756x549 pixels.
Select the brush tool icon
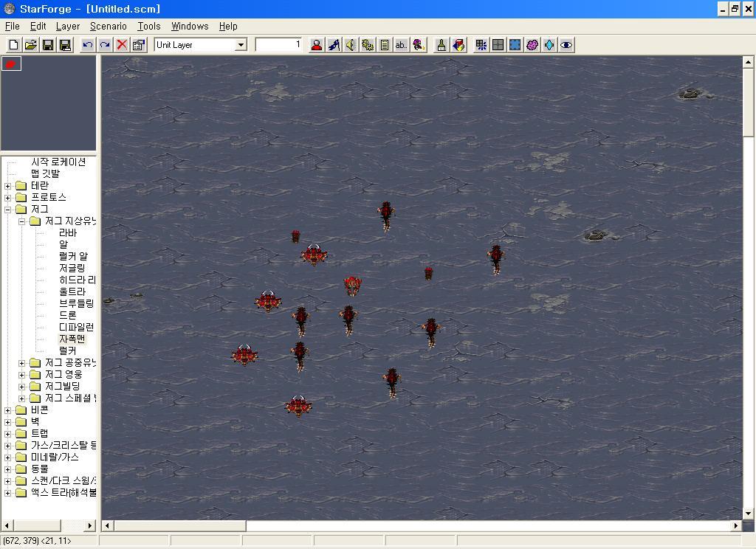(441, 45)
